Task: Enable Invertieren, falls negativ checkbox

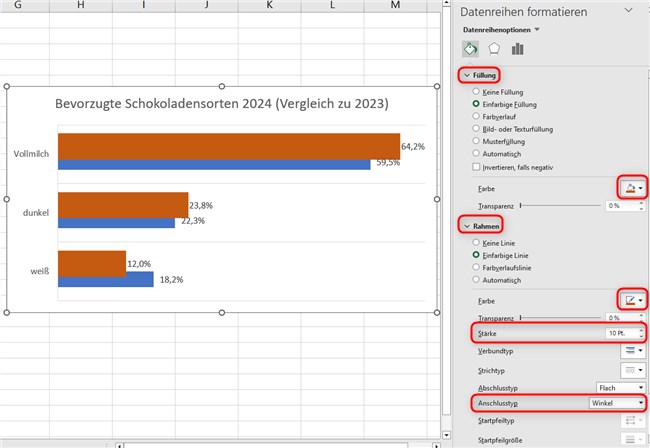Action: (x=477, y=167)
